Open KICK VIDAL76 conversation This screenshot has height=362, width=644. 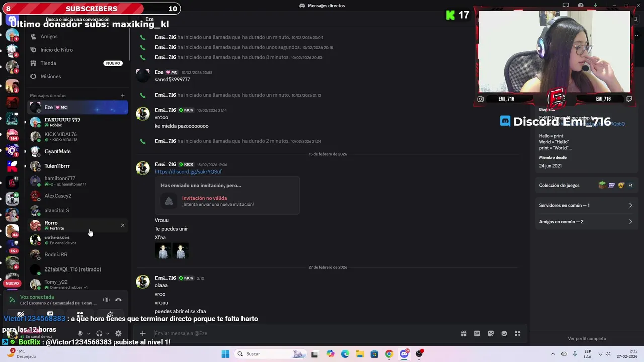(77, 137)
